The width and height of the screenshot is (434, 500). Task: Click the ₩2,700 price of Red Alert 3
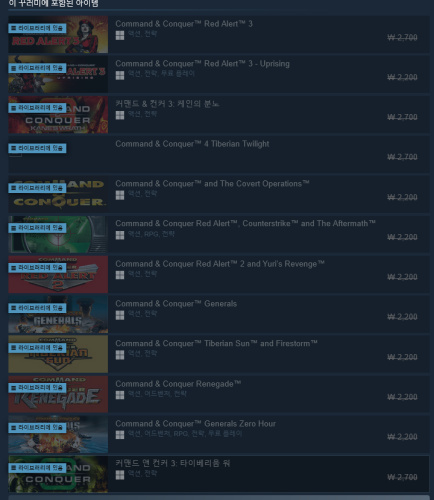[x=402, y=38]
